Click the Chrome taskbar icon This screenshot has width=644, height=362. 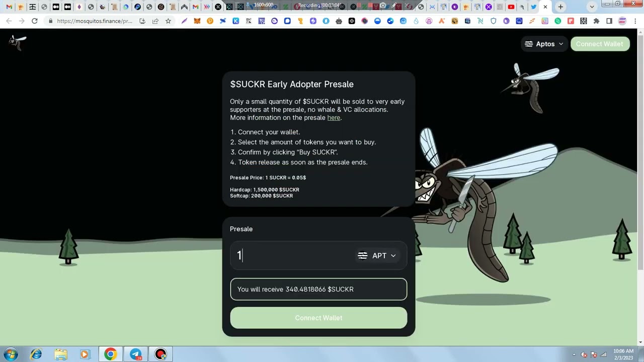pos(110,354)
